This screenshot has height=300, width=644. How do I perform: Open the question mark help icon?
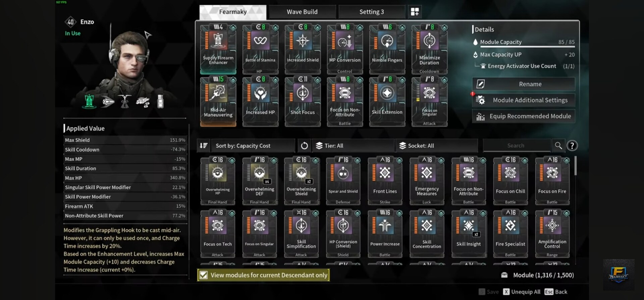pos(572,145)
